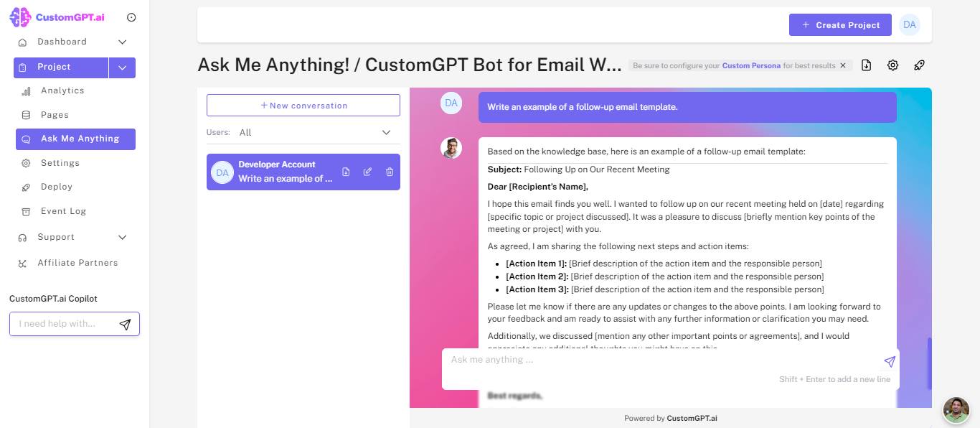The image size is (980, 428).
Task: Open the export conversations icon near the title
Action: (866, 65)
